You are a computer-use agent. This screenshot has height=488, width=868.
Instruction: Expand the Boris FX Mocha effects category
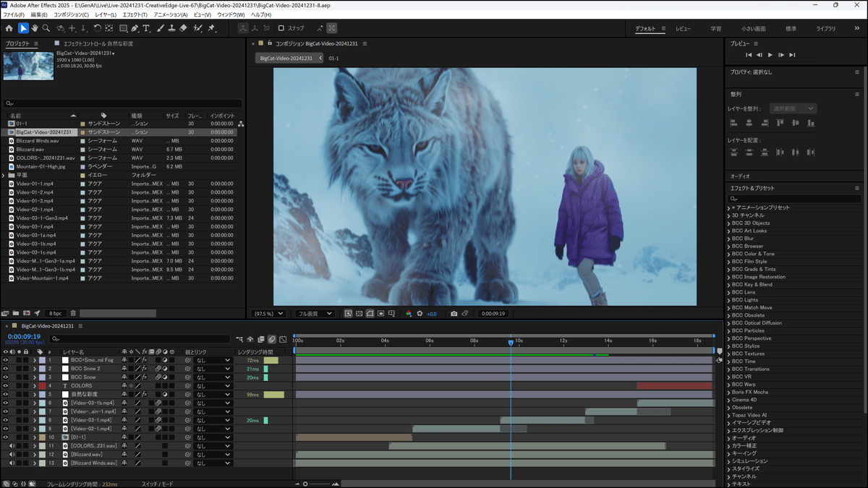pyautogui.click(x=729, y=392)
